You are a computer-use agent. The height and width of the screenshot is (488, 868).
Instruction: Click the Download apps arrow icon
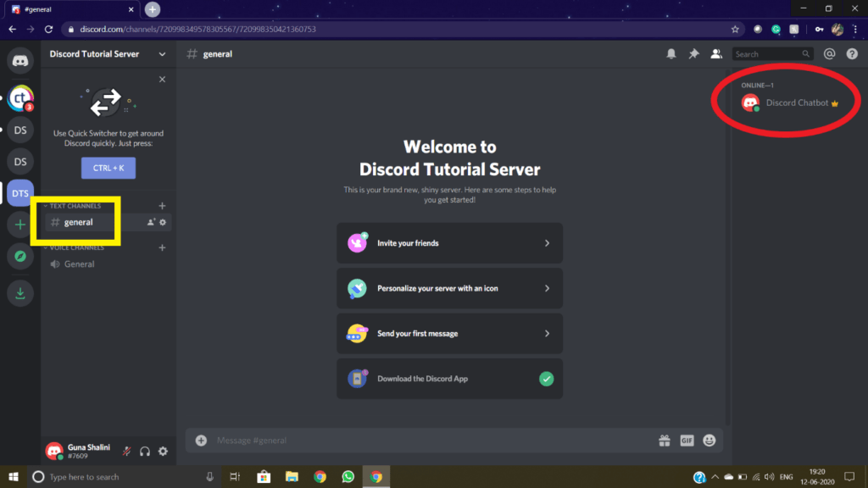coord(20,292)
